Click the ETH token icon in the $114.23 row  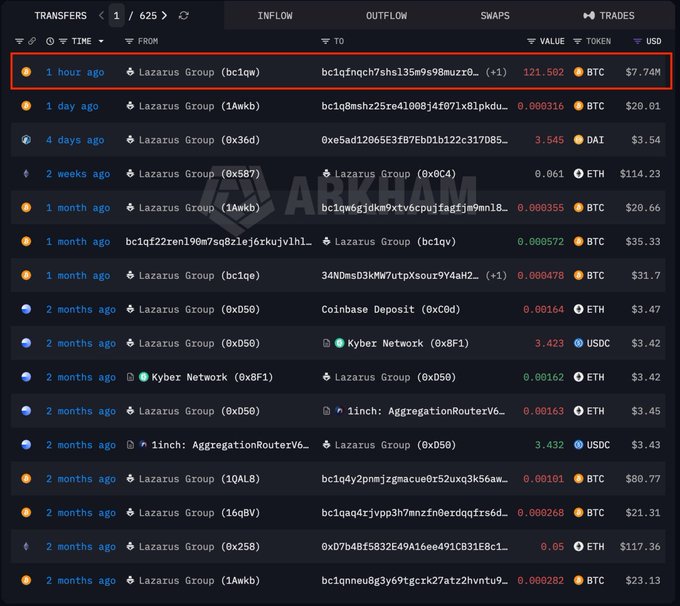(579, 174)
